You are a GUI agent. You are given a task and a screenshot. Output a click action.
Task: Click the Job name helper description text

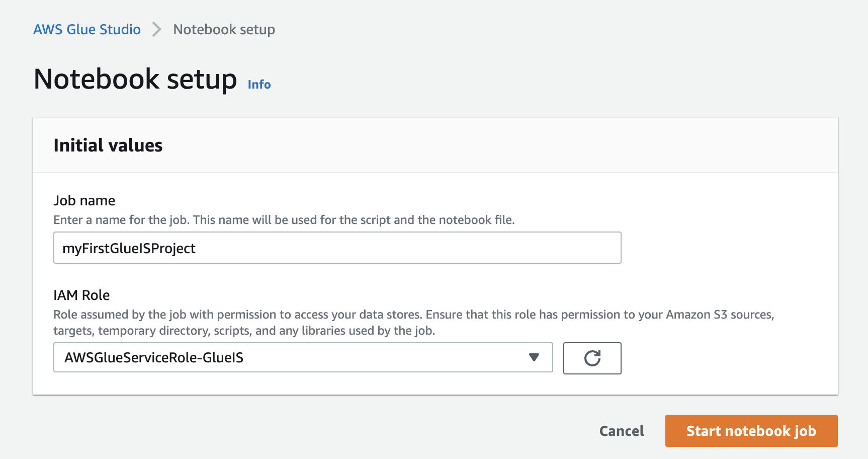[284, 220]
